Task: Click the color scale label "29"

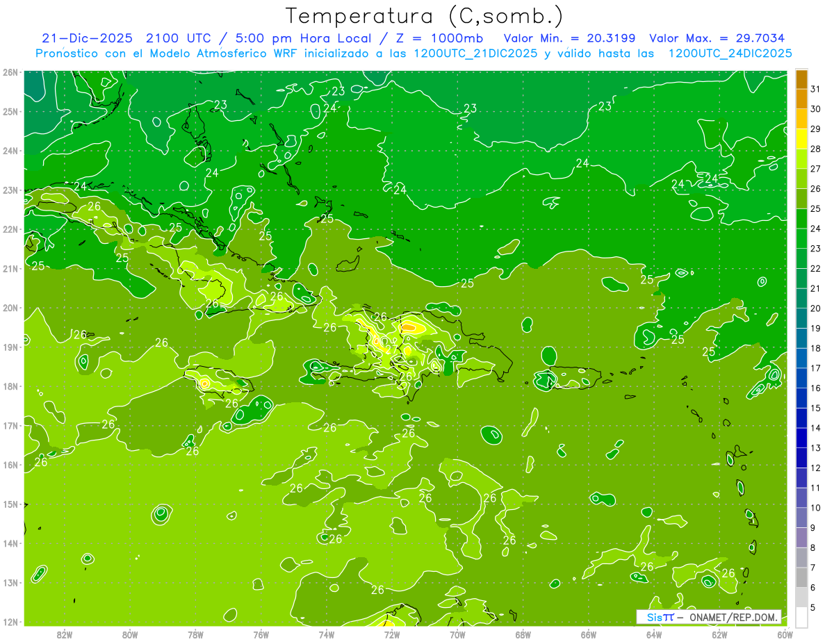Action: 816,129
